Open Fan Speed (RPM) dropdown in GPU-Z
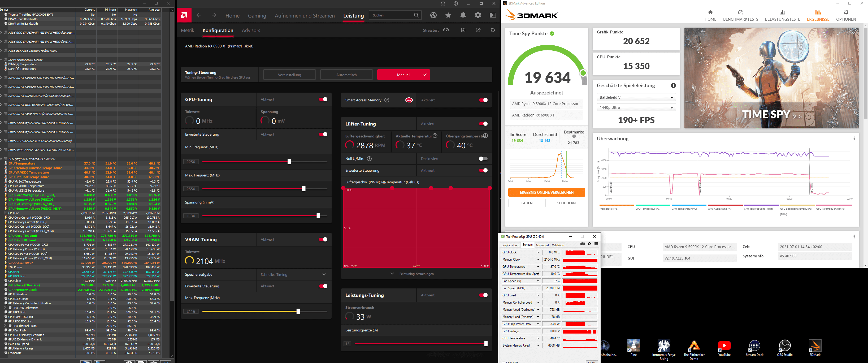The image size is (868, 363). (538, 288)
